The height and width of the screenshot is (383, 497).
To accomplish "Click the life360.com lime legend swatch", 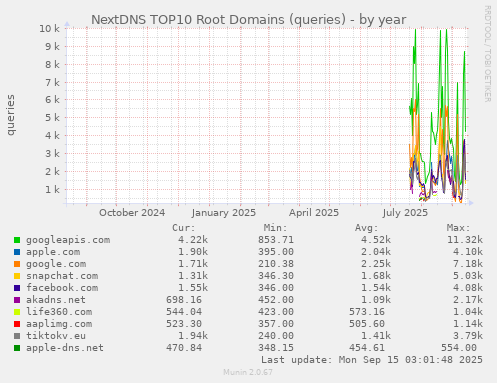I will (17, 312).
